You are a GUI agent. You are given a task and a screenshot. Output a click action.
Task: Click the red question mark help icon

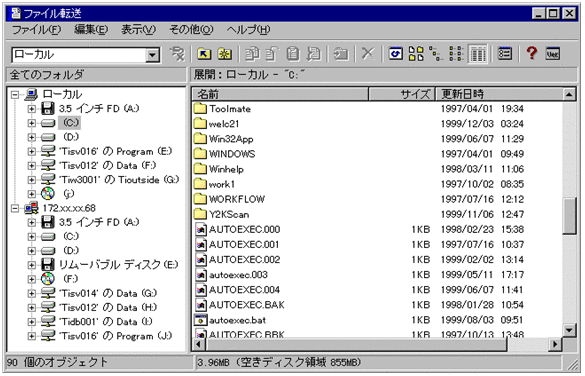coord(532,53)
